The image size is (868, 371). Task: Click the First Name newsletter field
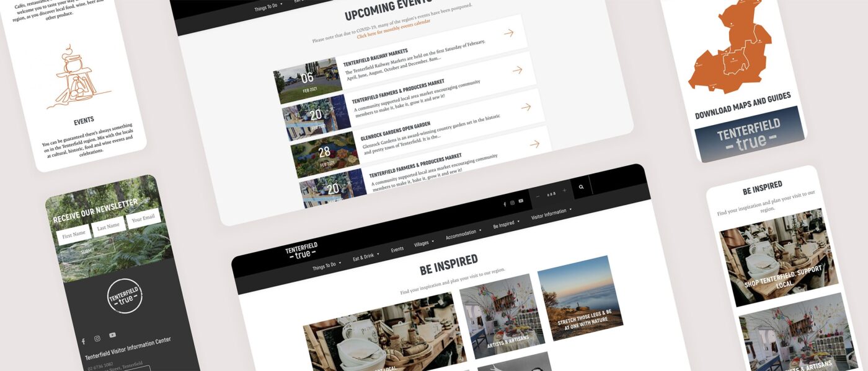pos(73,235)
